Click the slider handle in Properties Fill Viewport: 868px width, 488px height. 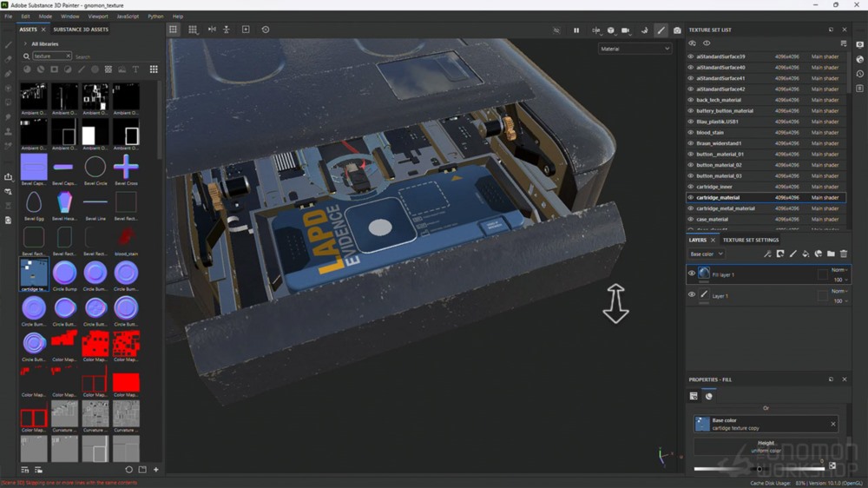click(759, 469)
